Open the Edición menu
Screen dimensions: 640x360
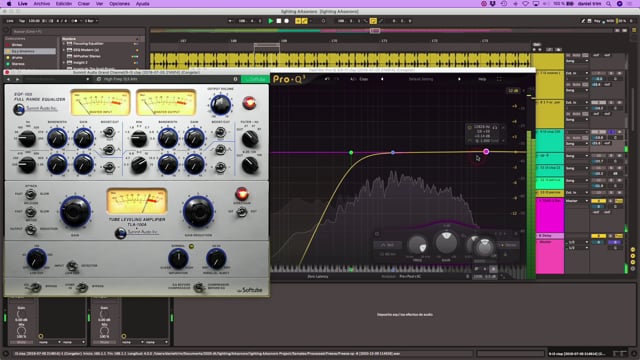[x=64, y=4]
